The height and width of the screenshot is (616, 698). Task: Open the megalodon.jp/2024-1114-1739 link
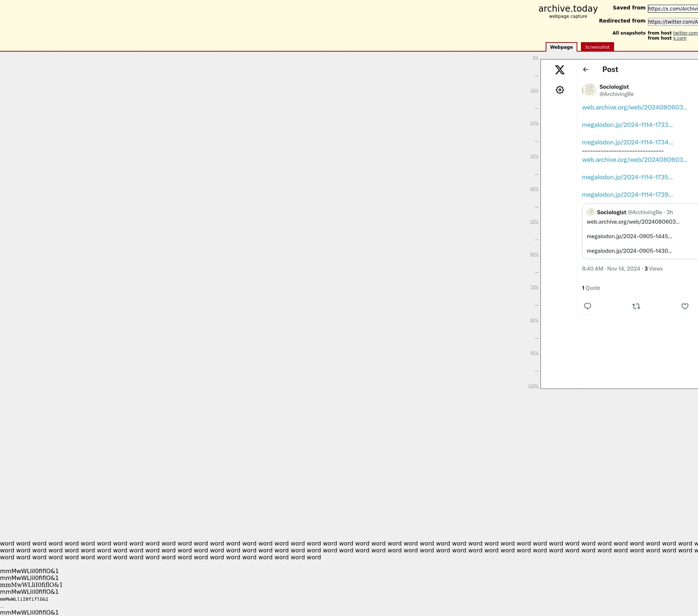coord(627,195)
